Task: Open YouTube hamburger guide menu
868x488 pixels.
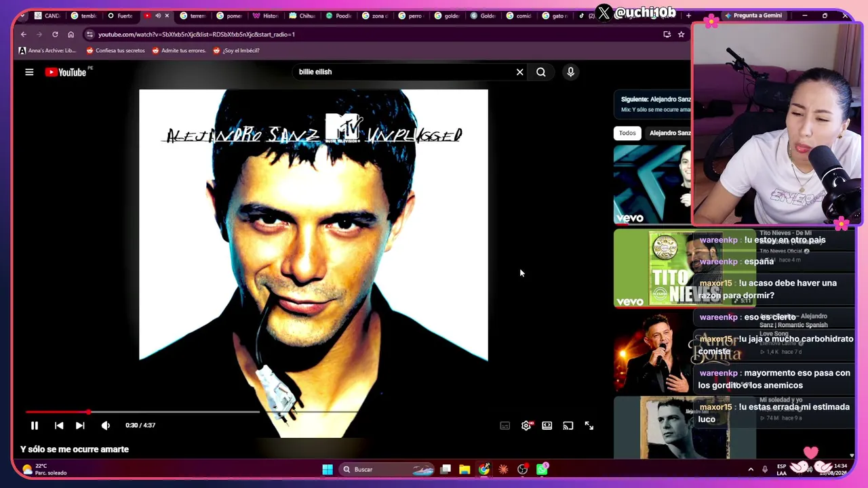Action: [x=29, y=72]
